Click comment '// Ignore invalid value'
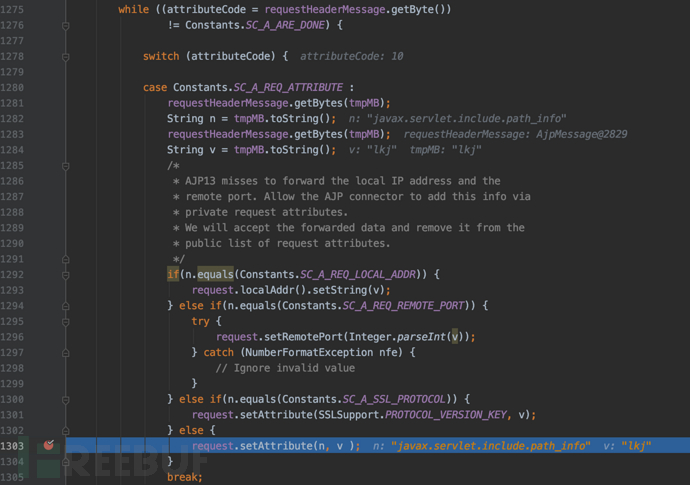This screenshot has height=485, width=690. pyautogui.click(x=285, y=368)
